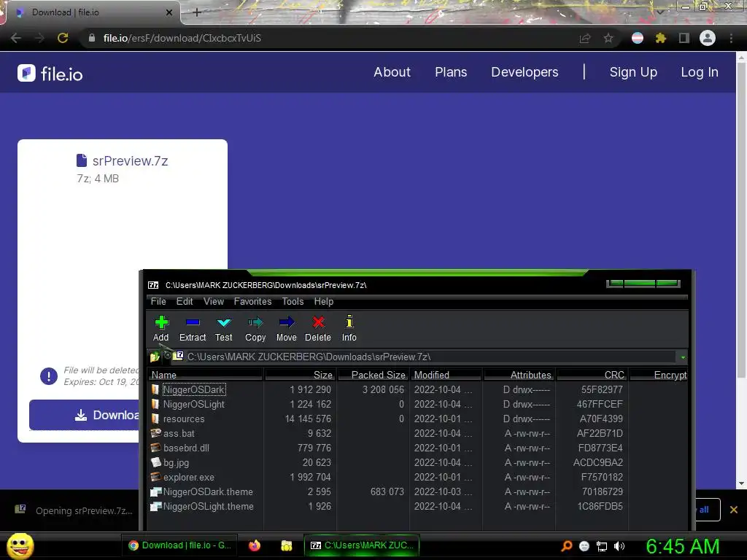747x560 pixels.
Task: Click the network icon in system tray
Action: click(602, 546)
